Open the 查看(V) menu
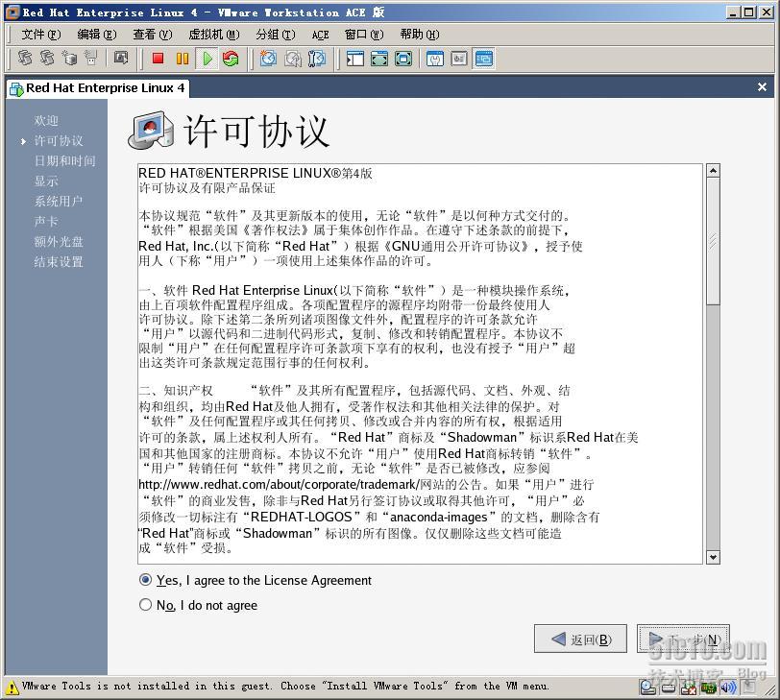The width and height of the screenshot is (780, 700). click(x=152, y=35)
